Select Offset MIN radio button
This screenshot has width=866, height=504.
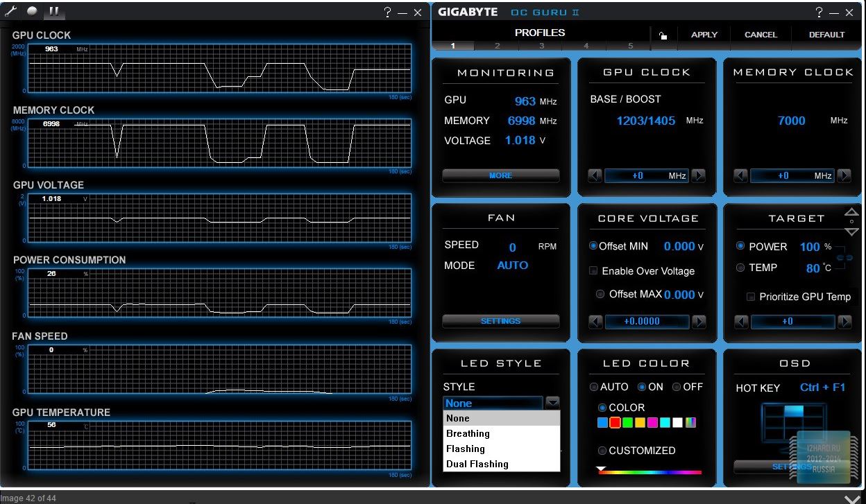593,246
